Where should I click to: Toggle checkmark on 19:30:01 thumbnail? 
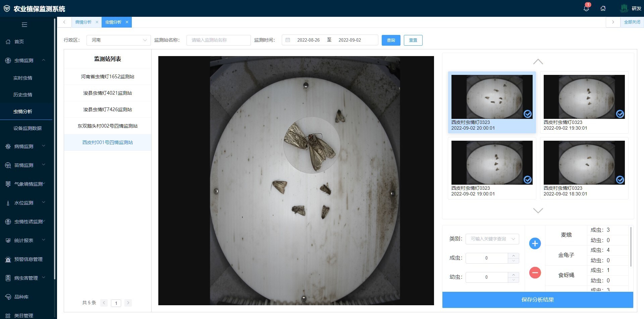pos(620,114)
